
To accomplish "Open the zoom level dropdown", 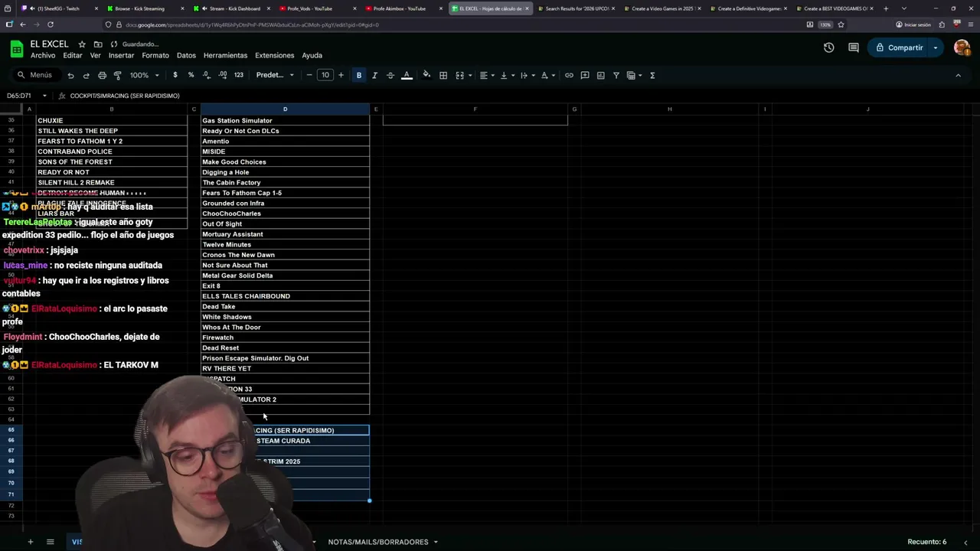I will click(x=145, y=75).
